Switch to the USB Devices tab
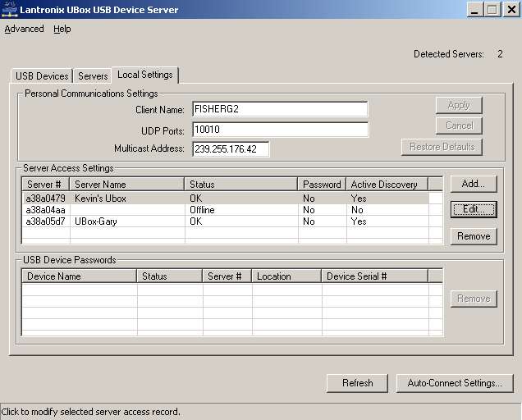This screenshot has width=522, height=420. 42,76
